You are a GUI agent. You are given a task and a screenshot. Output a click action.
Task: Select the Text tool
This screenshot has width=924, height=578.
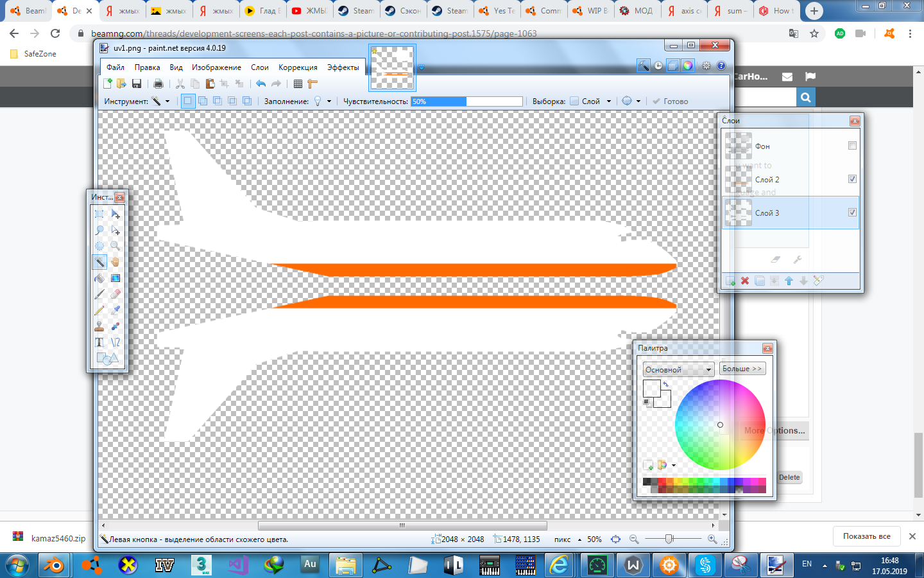point(99,342)
